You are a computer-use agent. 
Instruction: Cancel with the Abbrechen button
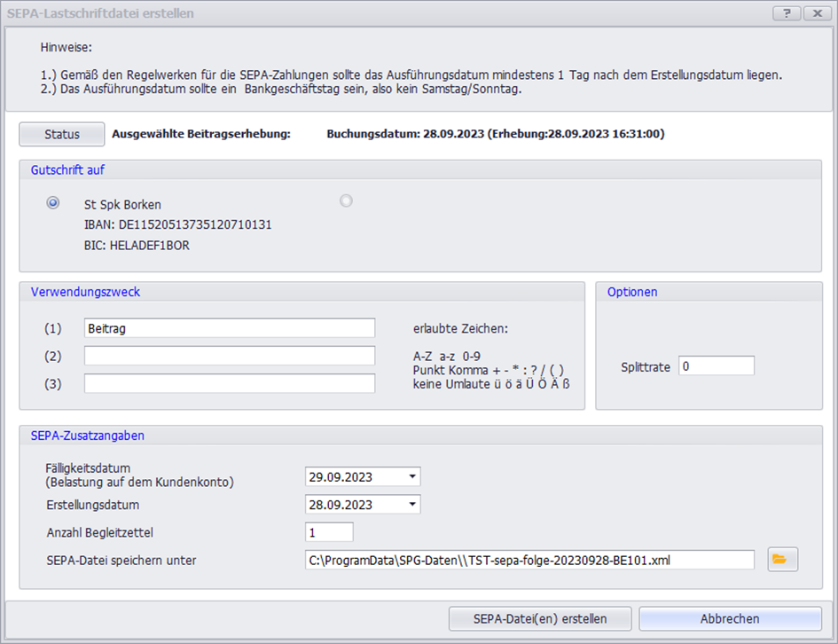pos(730,619)
